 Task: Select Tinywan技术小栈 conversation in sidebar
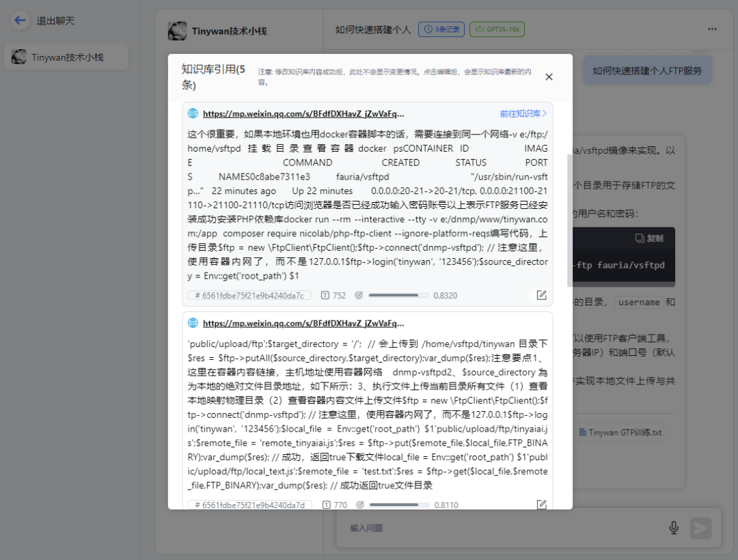(66, 56)
